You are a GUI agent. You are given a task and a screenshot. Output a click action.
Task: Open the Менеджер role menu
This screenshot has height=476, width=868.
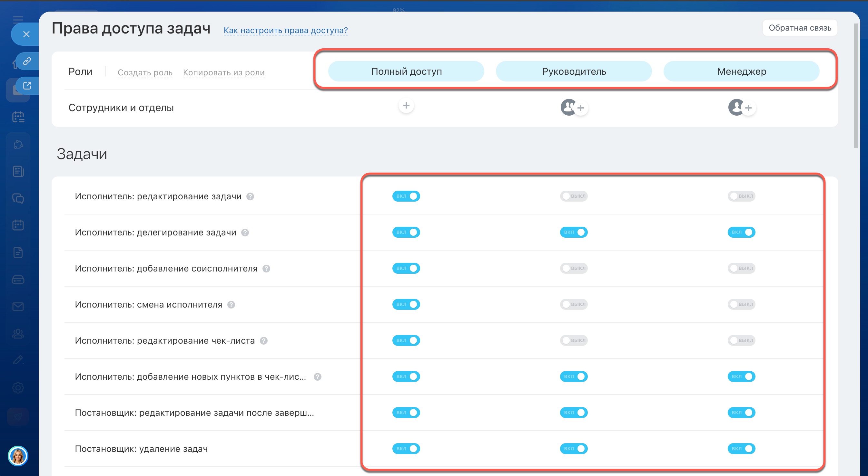coord(741,71)
